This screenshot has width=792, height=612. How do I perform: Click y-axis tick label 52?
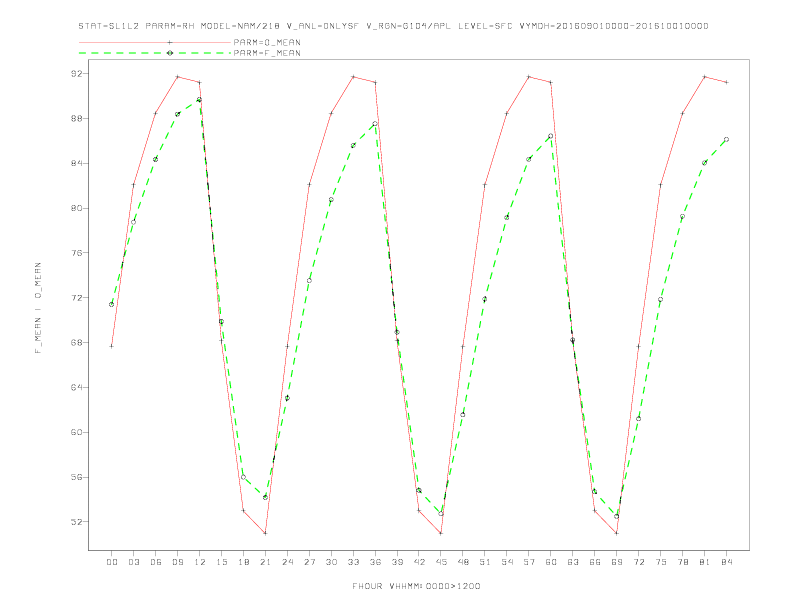click(x=76, y=522)
